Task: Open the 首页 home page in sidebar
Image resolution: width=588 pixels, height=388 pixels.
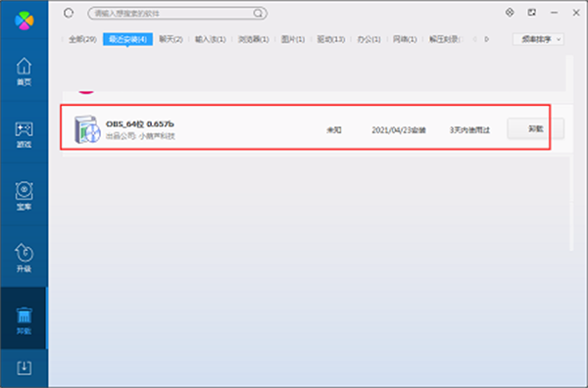Action: tap(24, 72)
